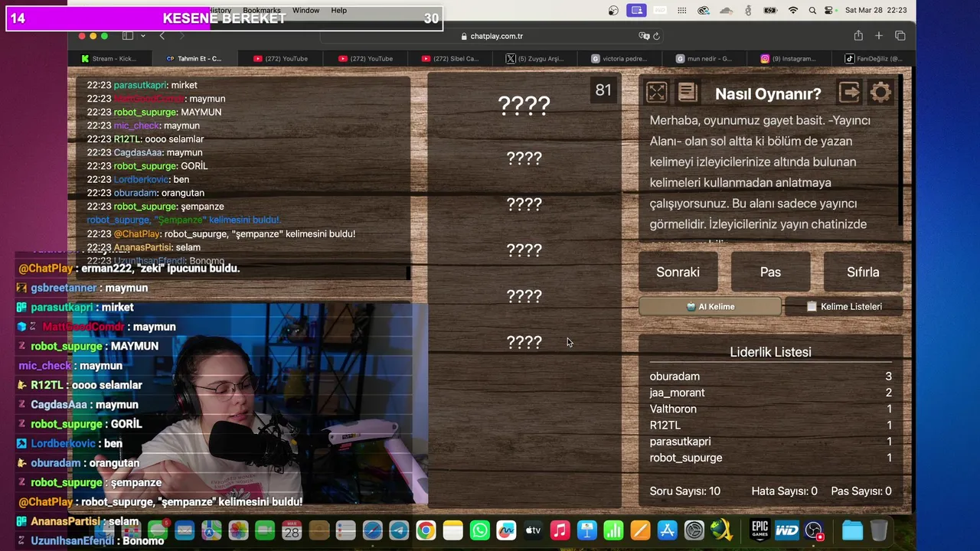980x551 pixels.
Task: Open Music app from the dock
Action: (560, 530)
